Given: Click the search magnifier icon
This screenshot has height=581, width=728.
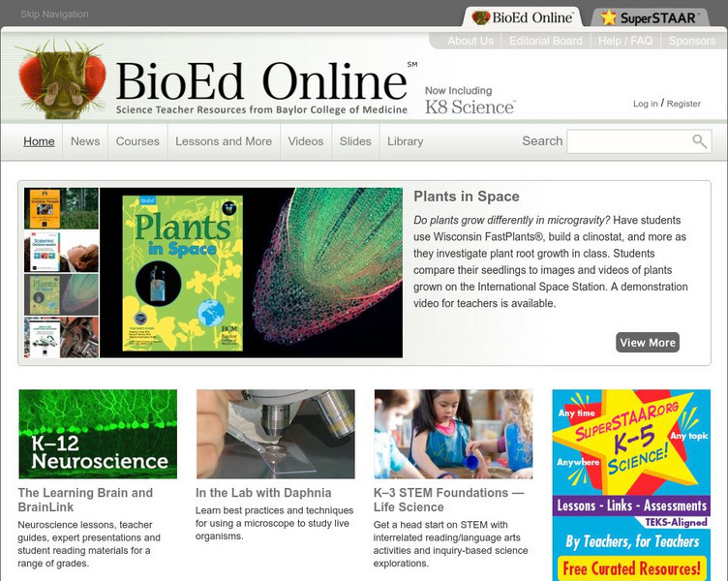Looking at the screenshot, I should [x=699, y=141].
